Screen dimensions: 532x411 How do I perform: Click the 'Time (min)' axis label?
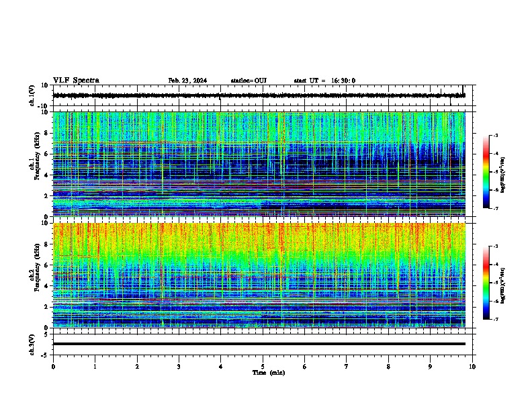tap(269, 373)
